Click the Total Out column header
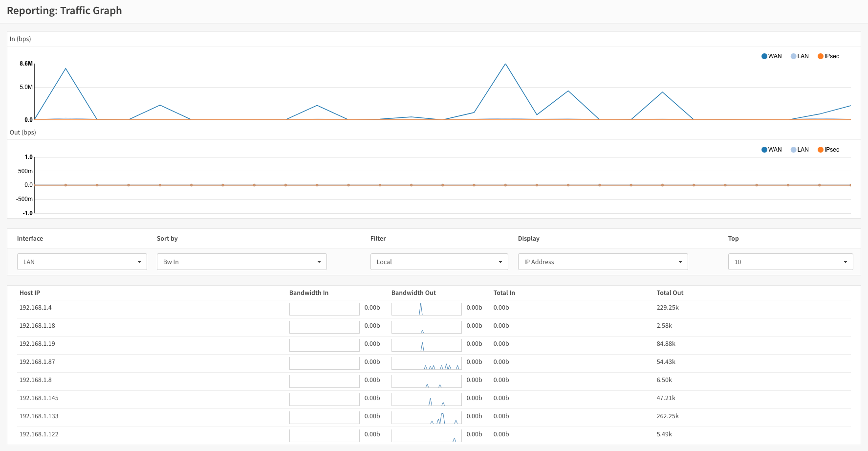This screenshot has height=451, width=868. 670,293
